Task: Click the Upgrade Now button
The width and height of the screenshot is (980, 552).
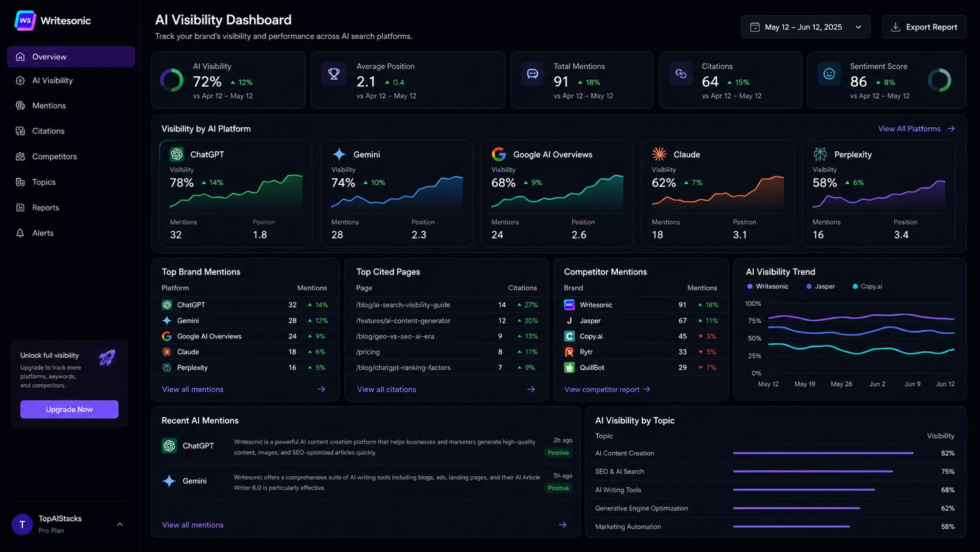Action: tap(69, 409)
